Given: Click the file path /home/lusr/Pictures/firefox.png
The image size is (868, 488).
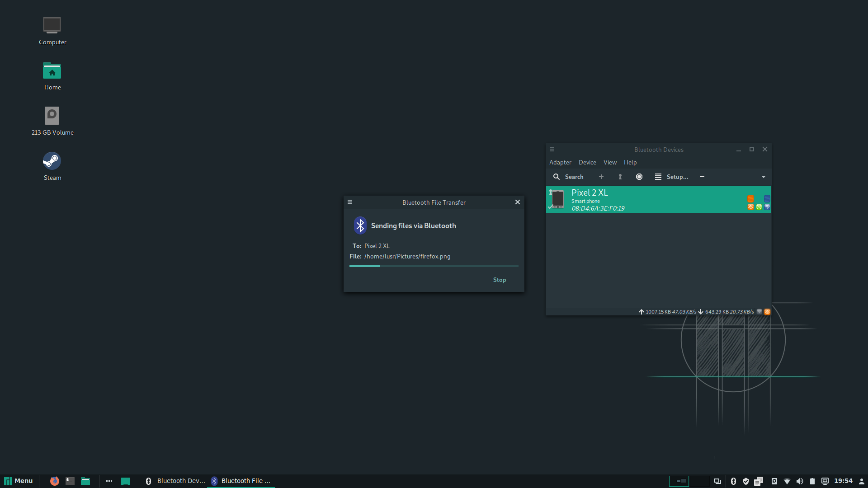Looking at the screenshot, I should click(x=407, y=256).
